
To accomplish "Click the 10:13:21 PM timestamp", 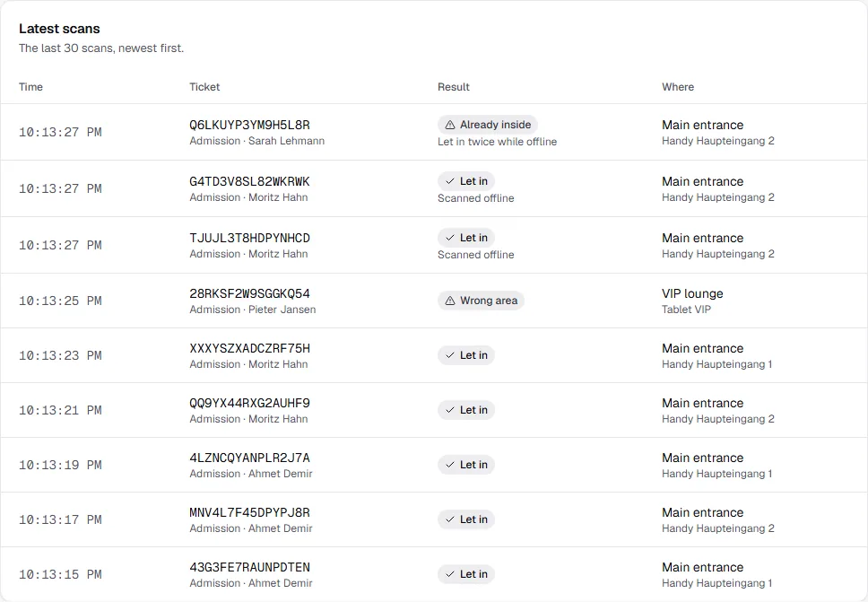I will 60,410.
